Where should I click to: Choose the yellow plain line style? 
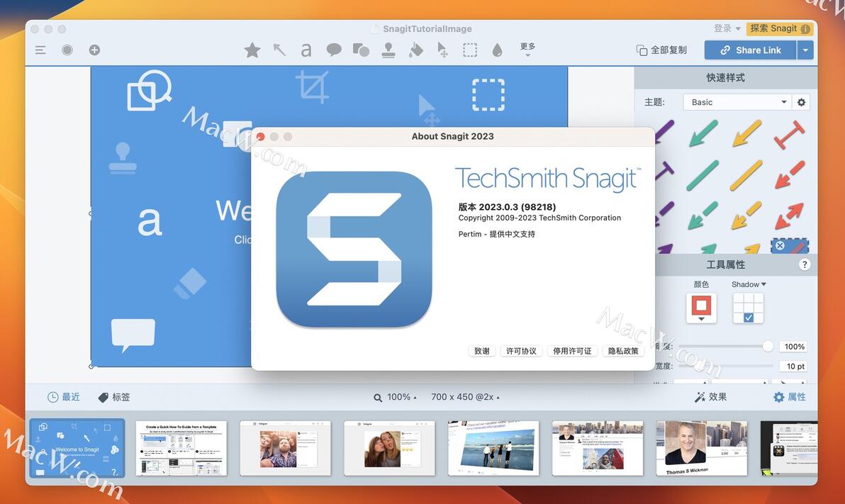point(746,176)
